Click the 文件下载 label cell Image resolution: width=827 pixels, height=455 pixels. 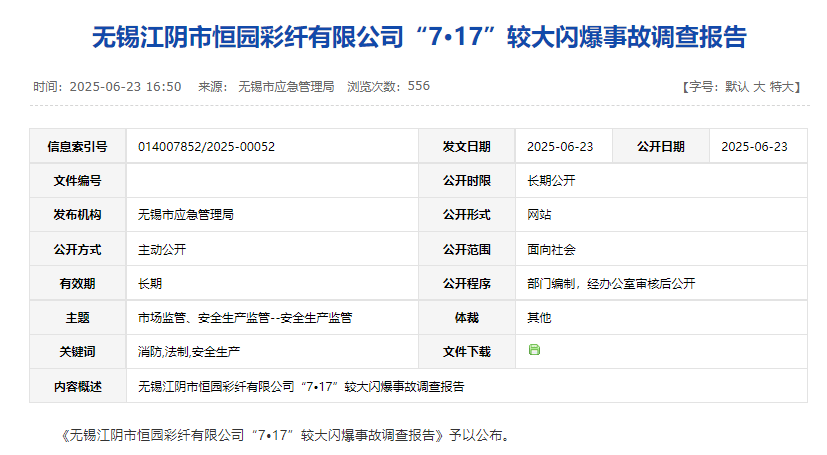click(x=467, y=352)
